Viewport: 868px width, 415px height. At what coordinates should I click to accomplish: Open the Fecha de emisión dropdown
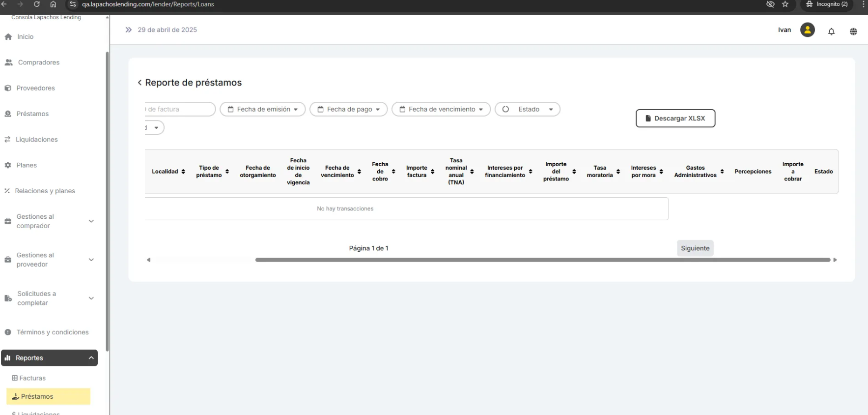pos(262,109)
